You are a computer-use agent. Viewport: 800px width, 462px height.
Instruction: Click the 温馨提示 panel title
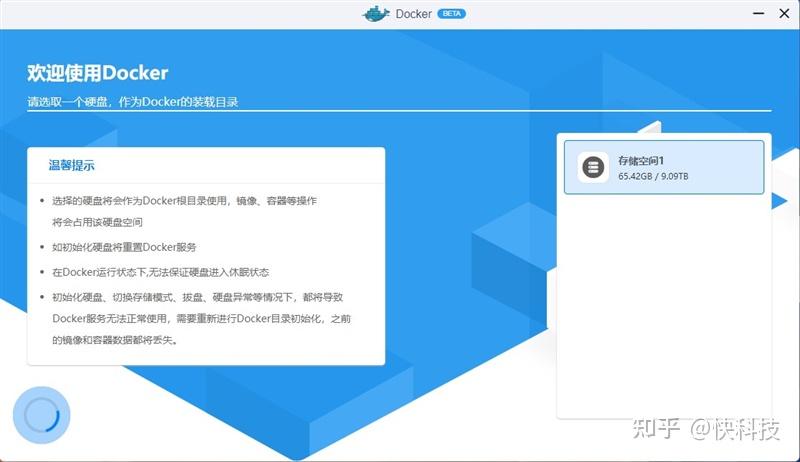[x=71, y=165]
